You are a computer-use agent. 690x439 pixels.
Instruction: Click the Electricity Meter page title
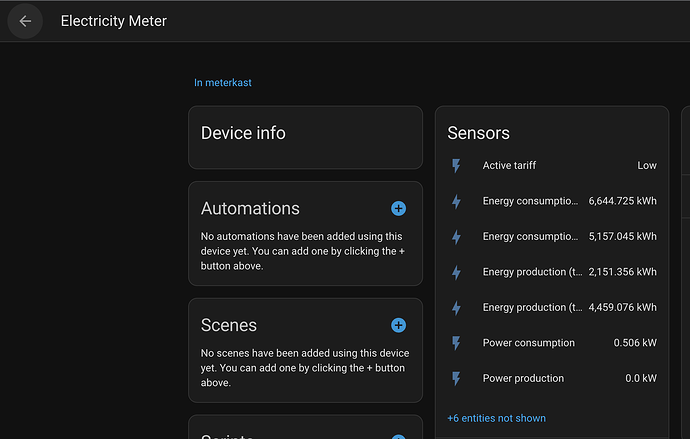click(x=114, y=21)
